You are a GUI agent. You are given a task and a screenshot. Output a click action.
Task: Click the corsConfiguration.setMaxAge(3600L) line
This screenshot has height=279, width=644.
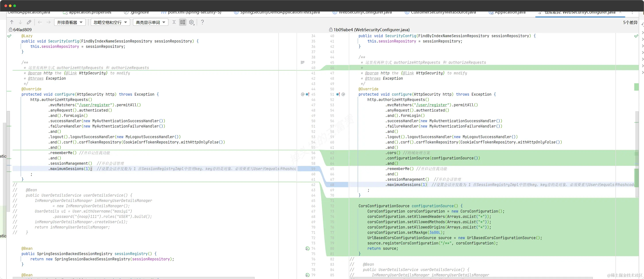coord(406,232)
